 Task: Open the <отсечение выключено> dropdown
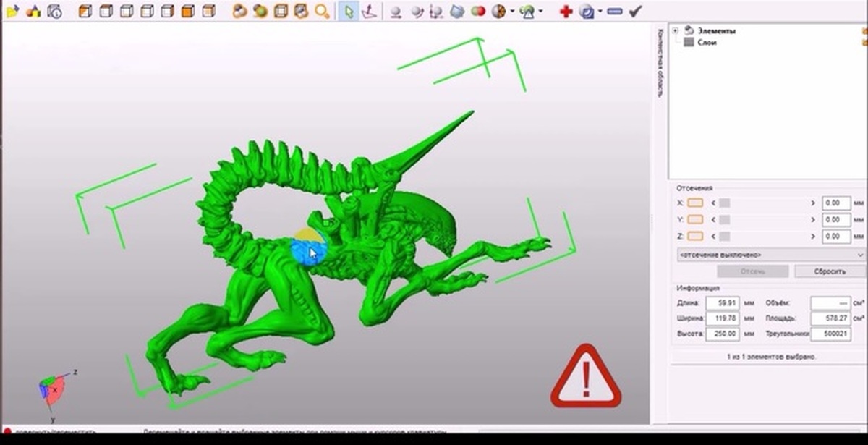point(771,255)
